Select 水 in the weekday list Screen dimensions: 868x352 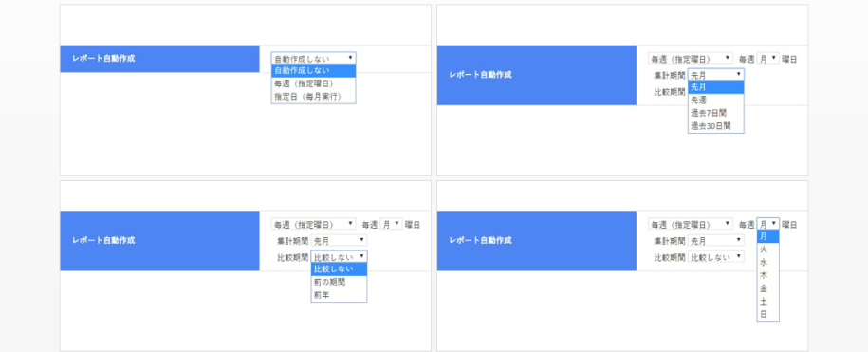(767, 262)
